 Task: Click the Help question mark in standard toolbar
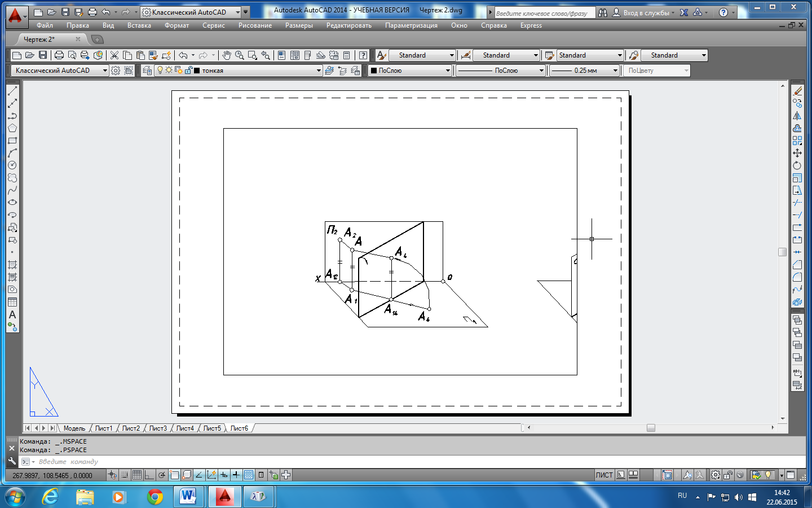pyautogui.click(x=363, y=55)
